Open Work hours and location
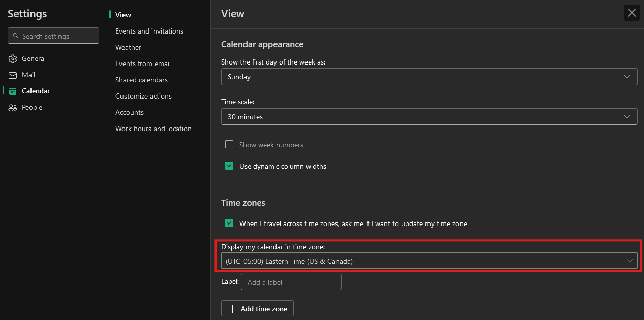The height and width of the screenshot is (320, 644). pos(154,129)
